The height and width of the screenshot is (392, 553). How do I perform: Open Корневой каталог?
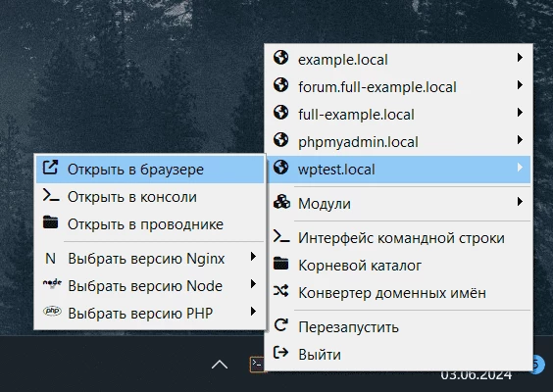(x=398, y=266)
